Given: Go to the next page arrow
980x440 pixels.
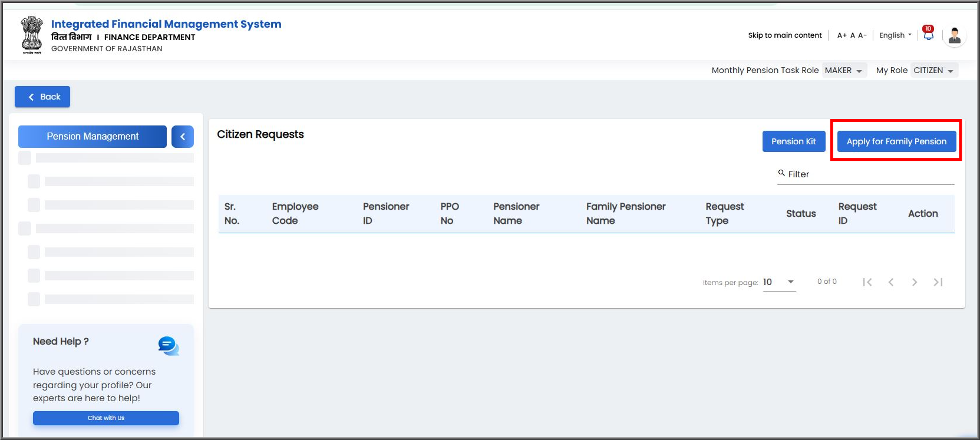Looking at the screenshot, I should (x=915, y=282).
